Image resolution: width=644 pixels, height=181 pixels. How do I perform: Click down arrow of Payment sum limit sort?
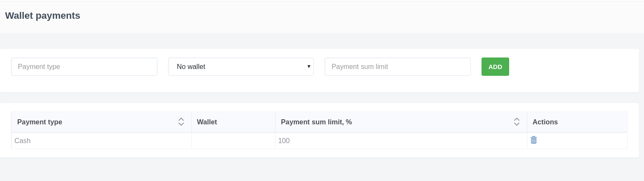(517, 124)
